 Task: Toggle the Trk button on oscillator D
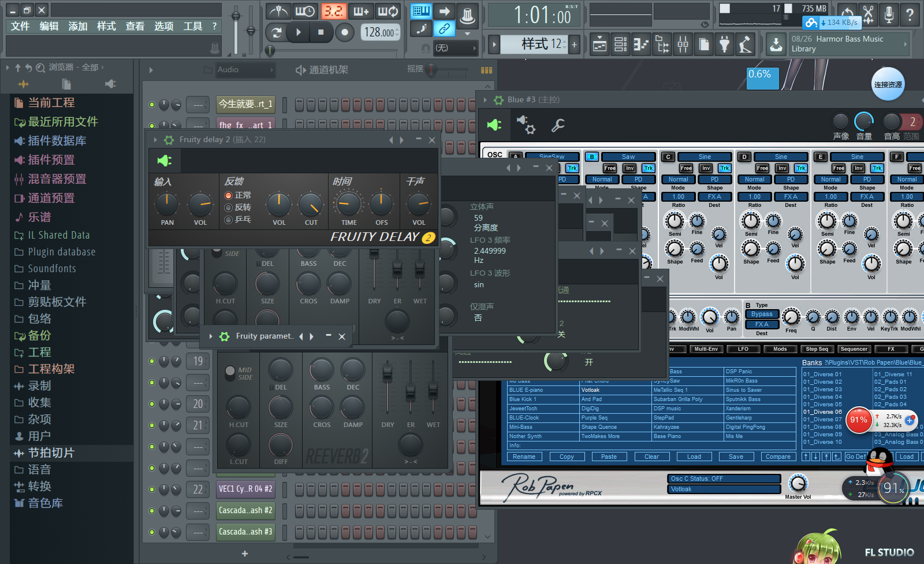point(801,168)
